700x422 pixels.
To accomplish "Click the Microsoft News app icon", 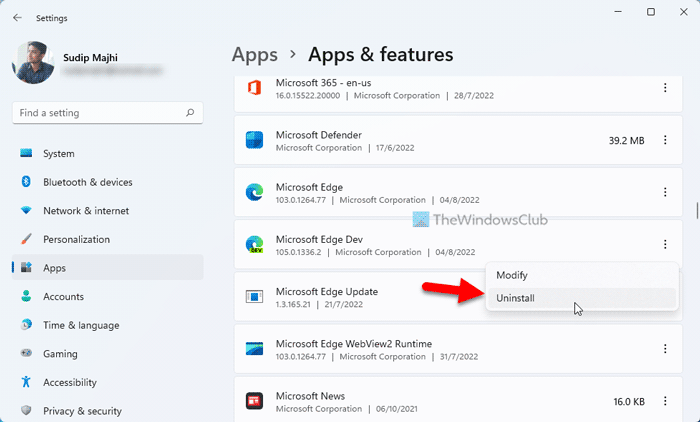I will pyautogui.click(x=254, y=401).
